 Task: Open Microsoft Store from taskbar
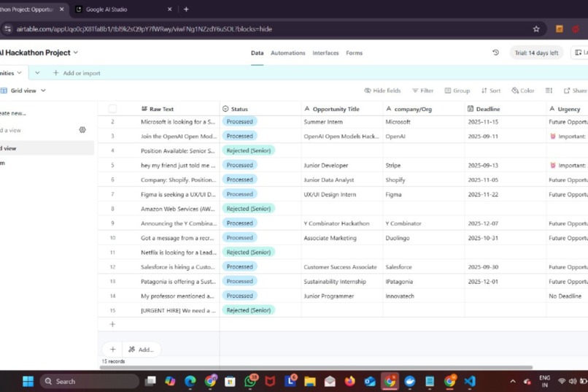[x=230, y=382]
